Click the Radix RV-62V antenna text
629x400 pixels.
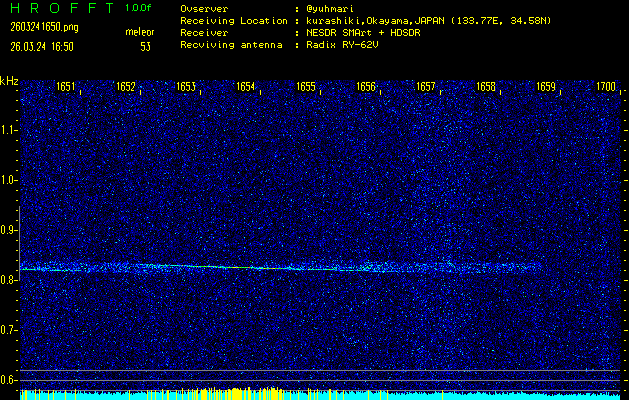[x=344, y=45]
